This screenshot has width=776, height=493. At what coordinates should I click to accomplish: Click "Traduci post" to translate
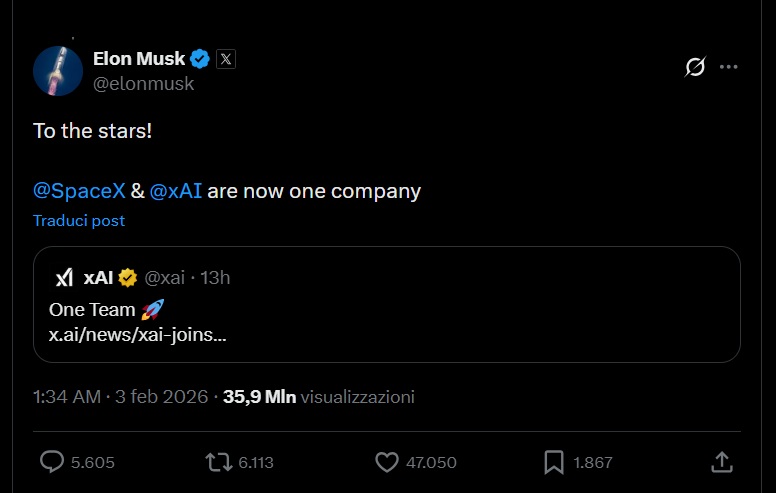(79, 220)
